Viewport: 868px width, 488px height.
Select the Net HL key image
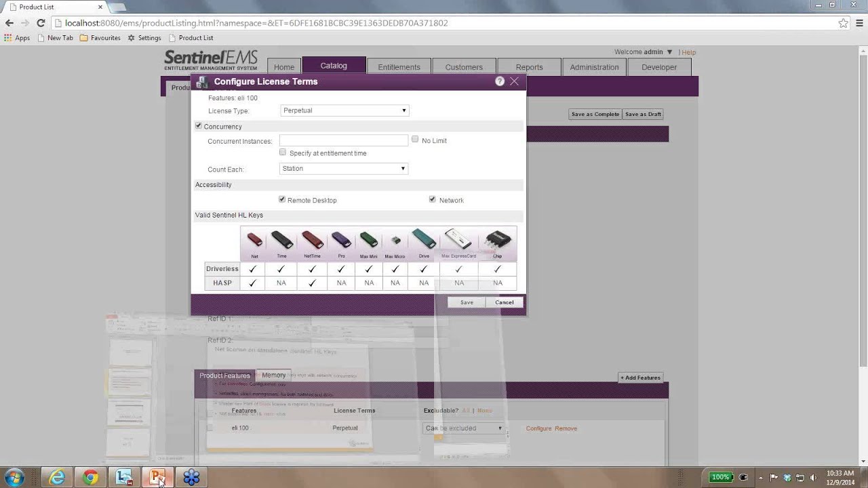254,240
